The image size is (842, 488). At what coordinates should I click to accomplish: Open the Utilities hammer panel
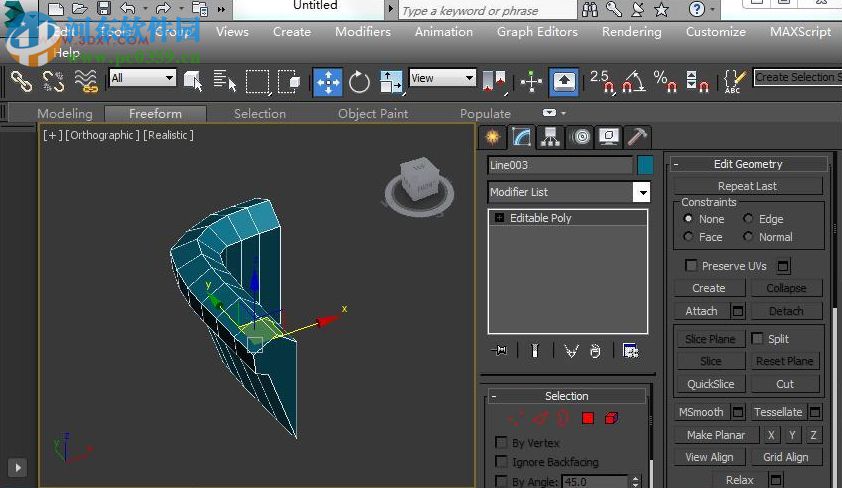point(637,137)
